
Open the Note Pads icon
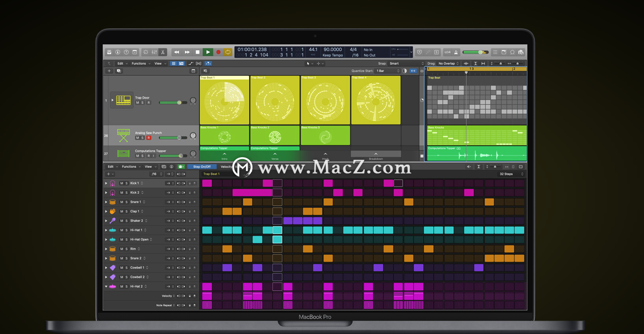pos(504,52)
